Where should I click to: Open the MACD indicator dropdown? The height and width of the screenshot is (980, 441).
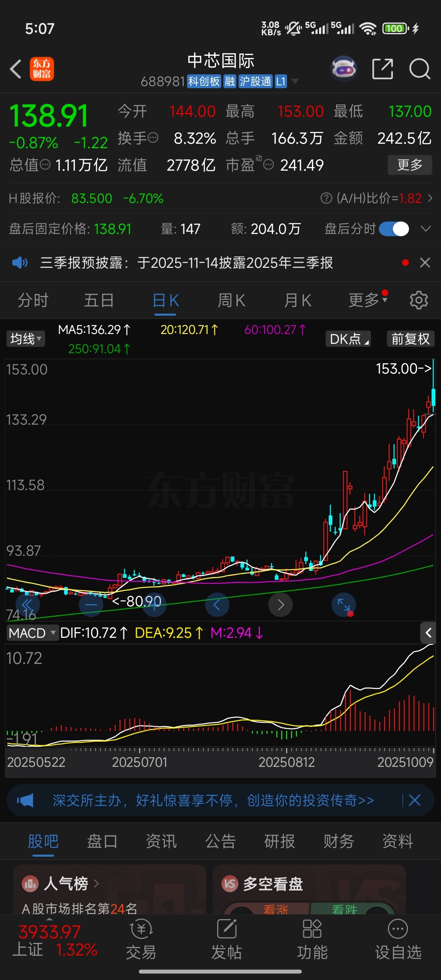point(32,633)
